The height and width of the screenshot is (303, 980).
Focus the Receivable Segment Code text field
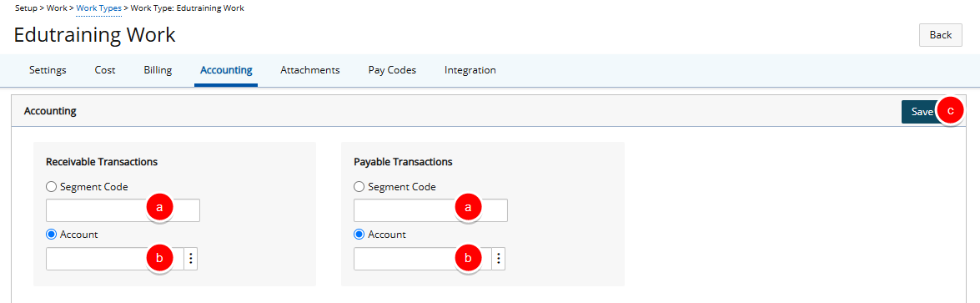tap(123, 210)
